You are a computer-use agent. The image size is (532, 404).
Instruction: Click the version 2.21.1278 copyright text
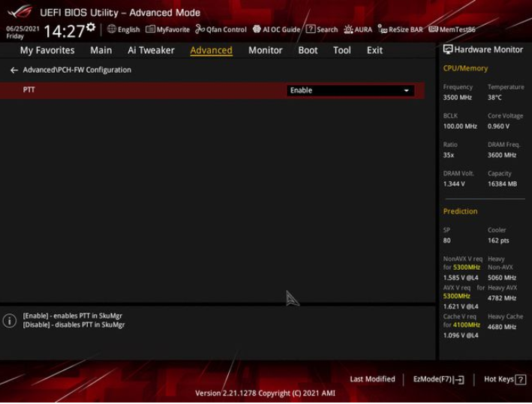pyautogui.click(x=265, y=394)
